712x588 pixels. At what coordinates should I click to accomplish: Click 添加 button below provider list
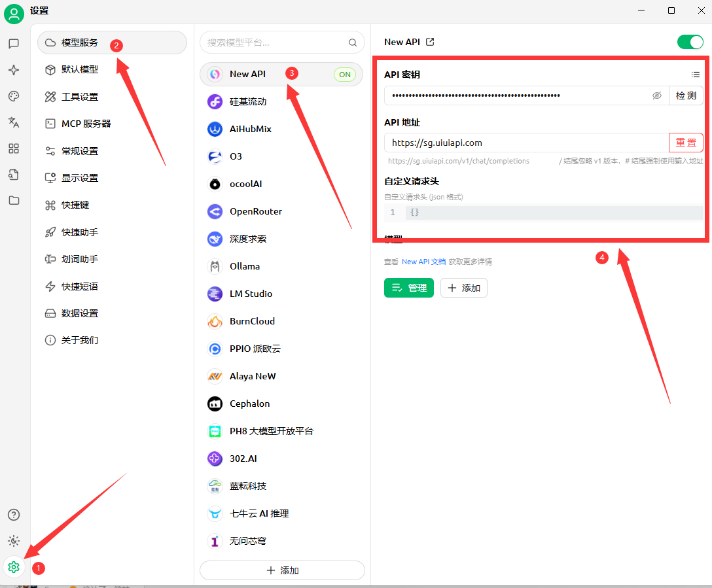[x=282, y=570]
